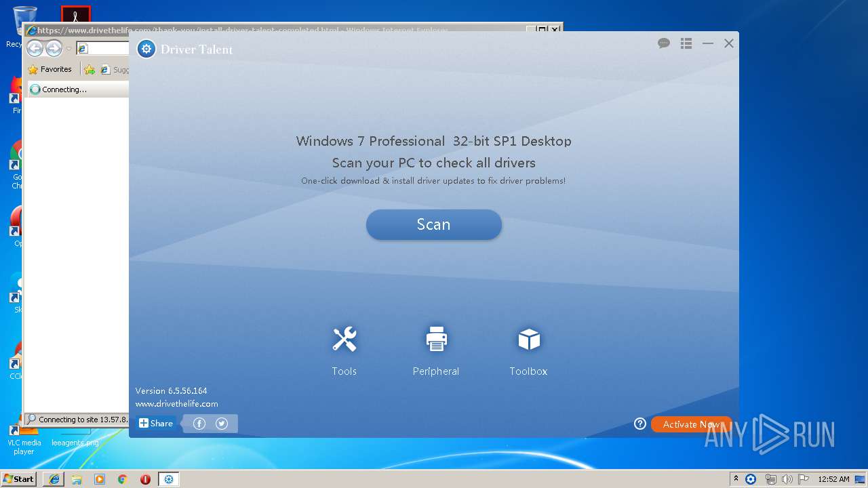This screenshot has width=868, height=488.
Task: Share via Facebook icon
Action: pos(199,424)
